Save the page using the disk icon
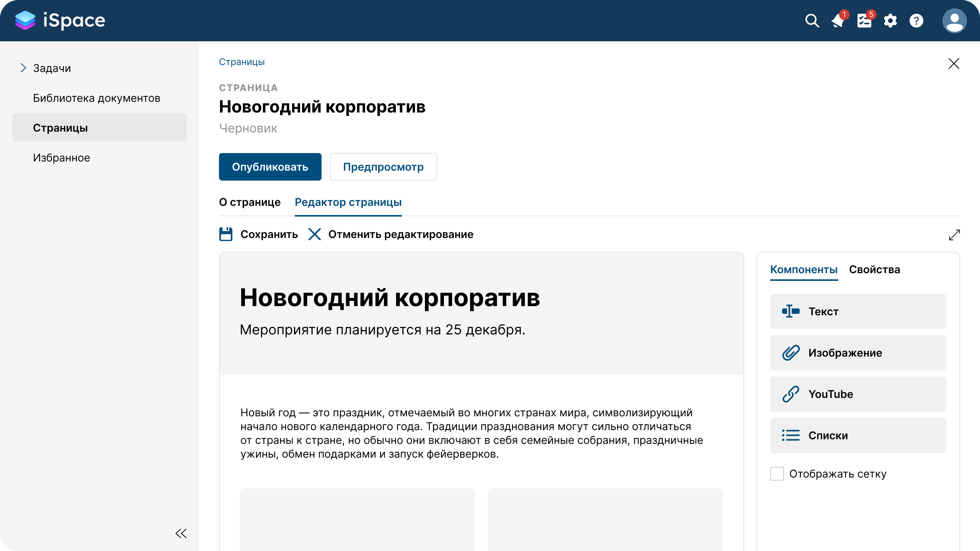 [x=226, y=234]
